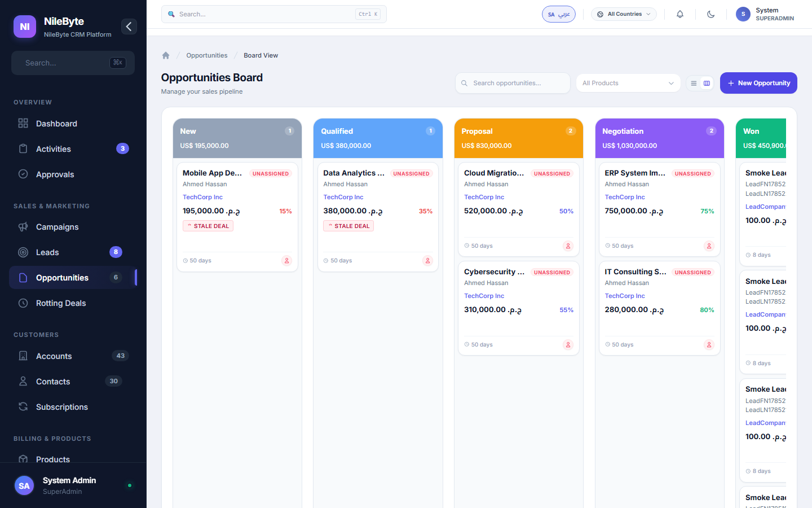Click the sidebar Search box
Viewport: 812px width, 508px height.
73,63
